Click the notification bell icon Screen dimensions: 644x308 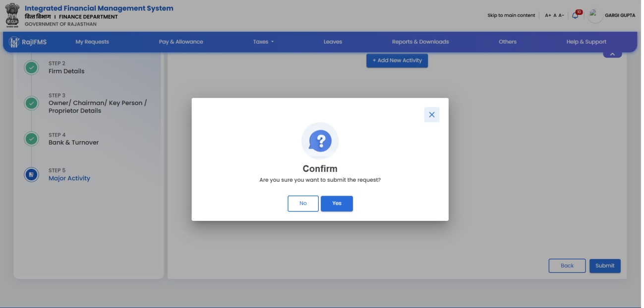click(x=575, y=15)
